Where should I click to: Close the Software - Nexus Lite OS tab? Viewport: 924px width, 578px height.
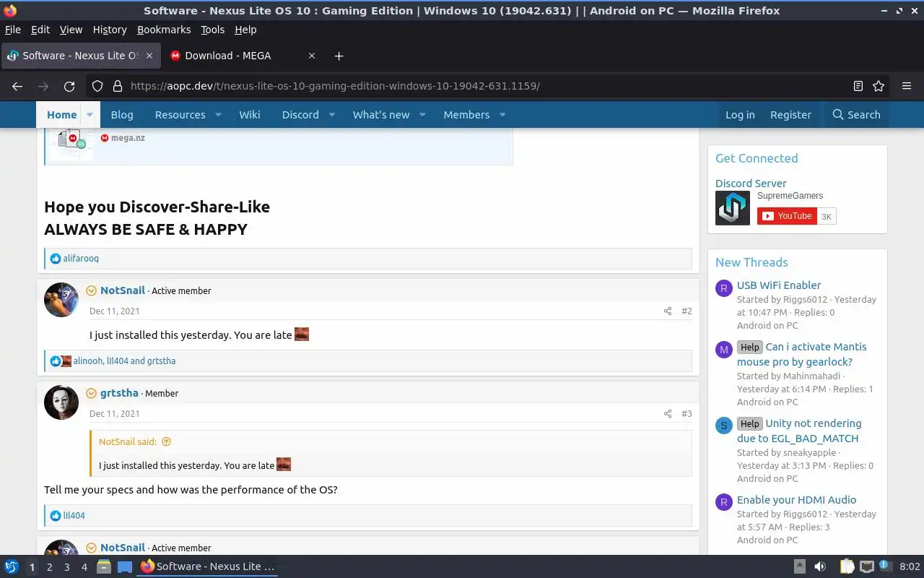coord(149,56)
